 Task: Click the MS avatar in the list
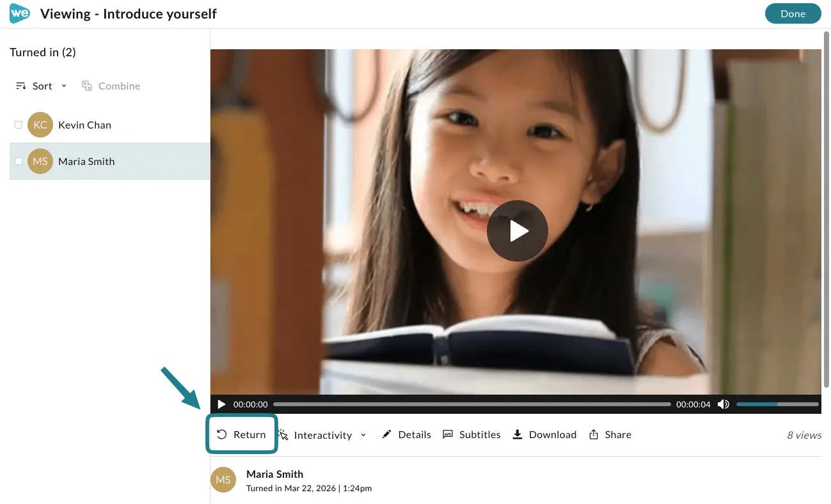point(40,161)
